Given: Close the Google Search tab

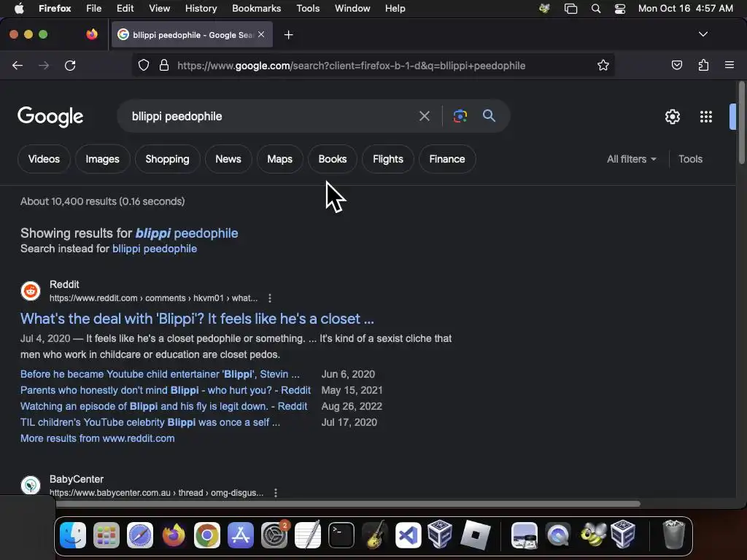Looking at the screenshot, I should (x=261, y=34).
